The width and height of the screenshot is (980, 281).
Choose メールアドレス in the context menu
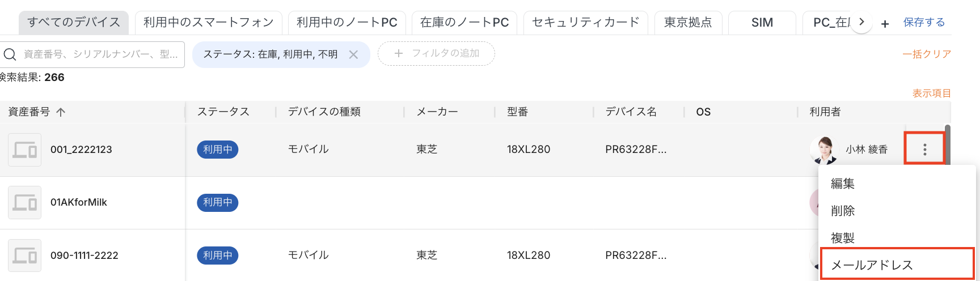click(x=872, y=265)
